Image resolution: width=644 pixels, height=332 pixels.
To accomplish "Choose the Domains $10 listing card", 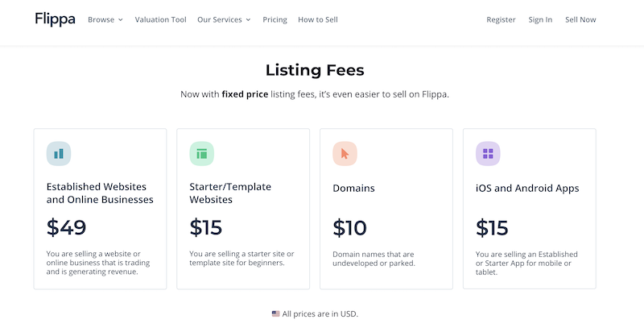I will 386,209.
